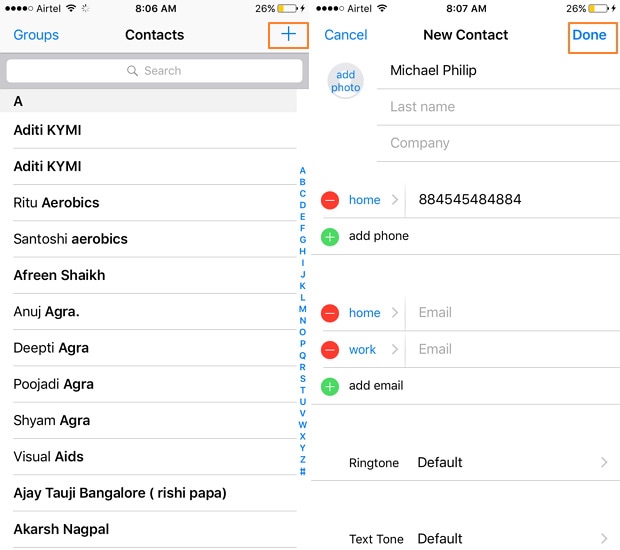Change work label for email
The image size is (620, 550).
(x=362, y=350)
